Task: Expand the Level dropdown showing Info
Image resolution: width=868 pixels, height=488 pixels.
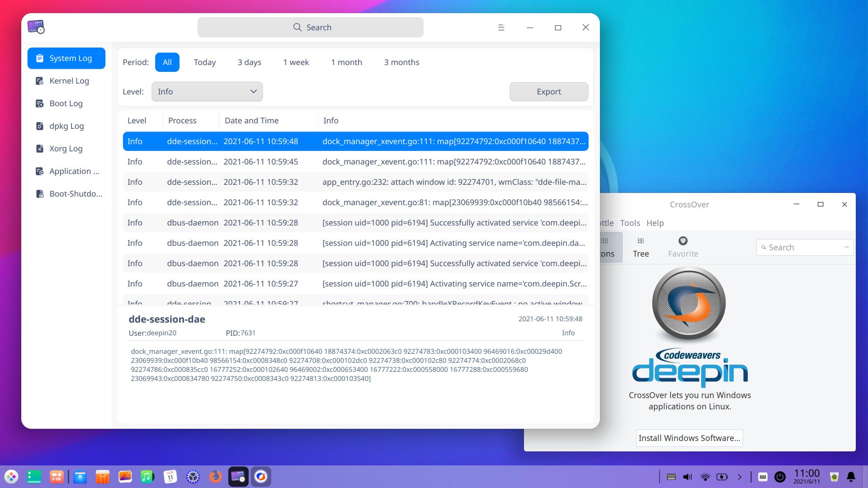Action: click(x=207, y=92)
